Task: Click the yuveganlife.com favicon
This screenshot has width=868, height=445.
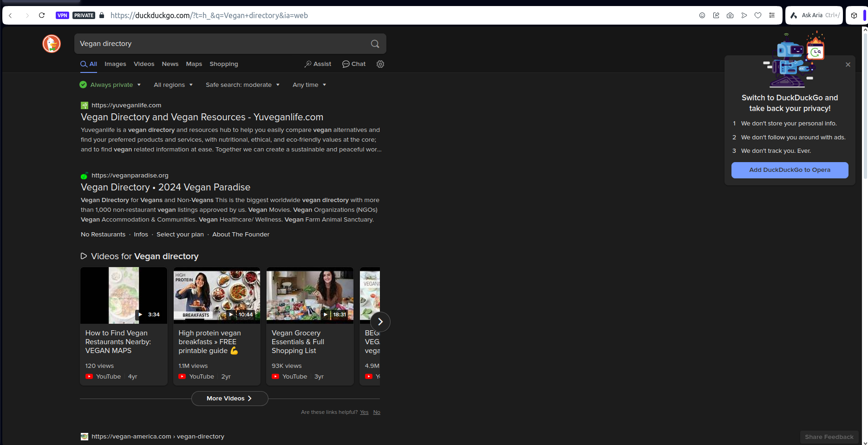Action: point(85,105)
